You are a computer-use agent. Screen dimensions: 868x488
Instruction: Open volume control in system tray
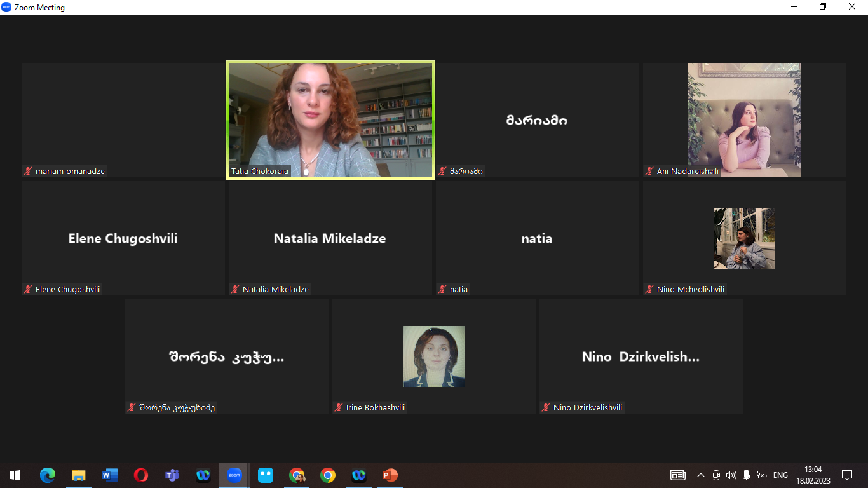[x=731, y=475]
